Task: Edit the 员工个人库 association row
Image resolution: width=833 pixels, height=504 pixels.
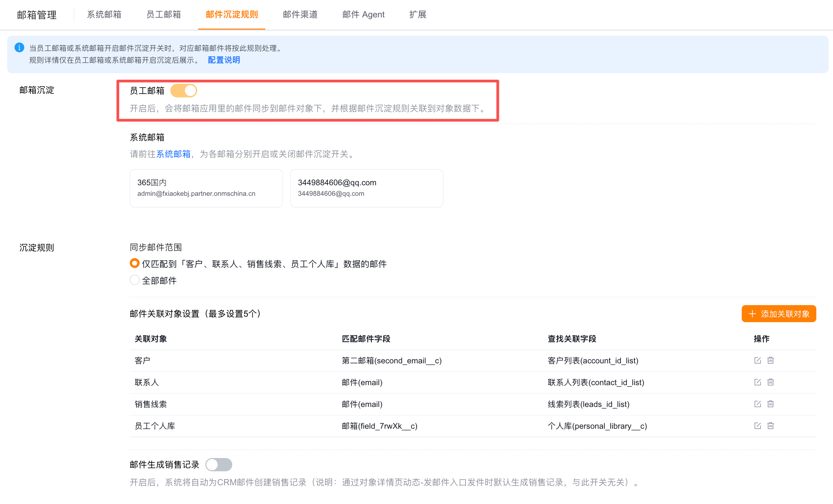Action: (x=757, y=426)
